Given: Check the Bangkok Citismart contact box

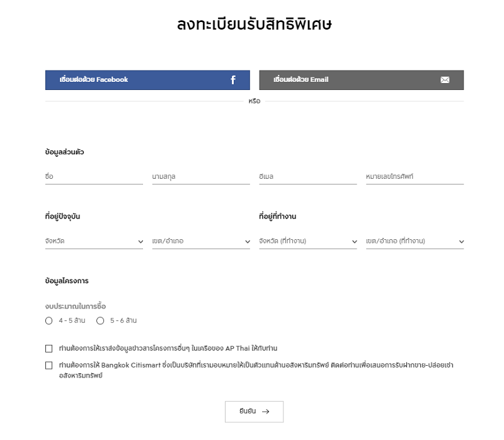Looking at the screenshot, I should pos(49,366).
